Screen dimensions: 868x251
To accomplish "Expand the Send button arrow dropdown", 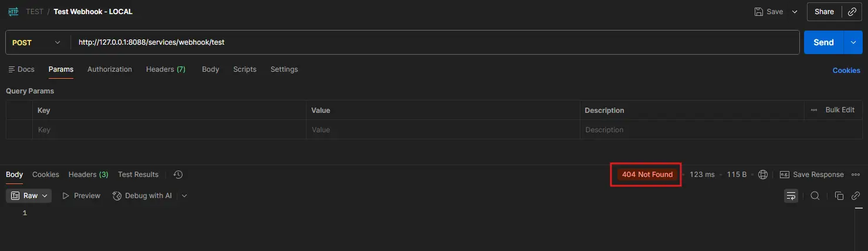I will click(853, 42).
